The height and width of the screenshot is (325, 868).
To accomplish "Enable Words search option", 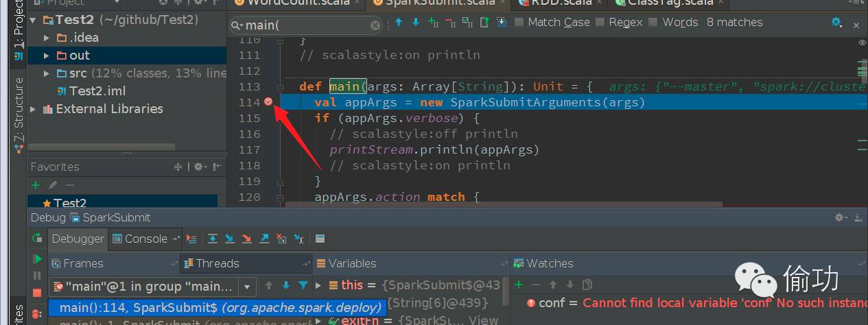I will tap(673, 22).
